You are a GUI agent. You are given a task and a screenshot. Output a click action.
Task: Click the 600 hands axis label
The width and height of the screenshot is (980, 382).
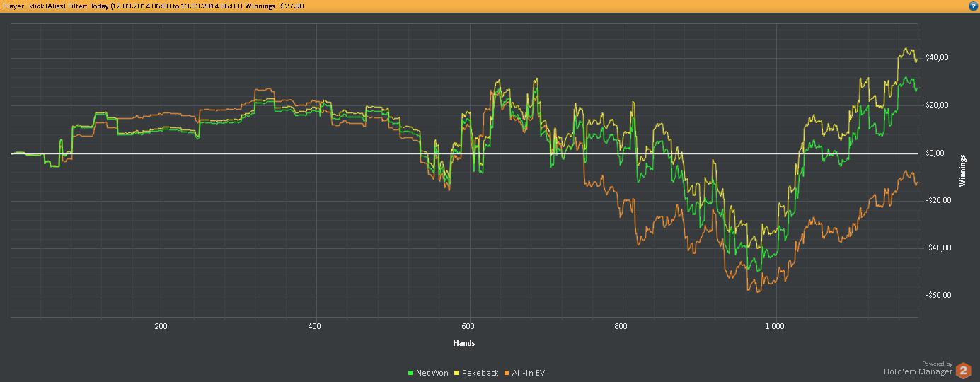pyautogui.click(x=468, y=326)
